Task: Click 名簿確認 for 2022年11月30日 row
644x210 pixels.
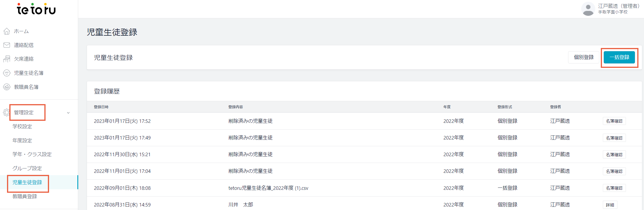Action: tap(614, 154)
